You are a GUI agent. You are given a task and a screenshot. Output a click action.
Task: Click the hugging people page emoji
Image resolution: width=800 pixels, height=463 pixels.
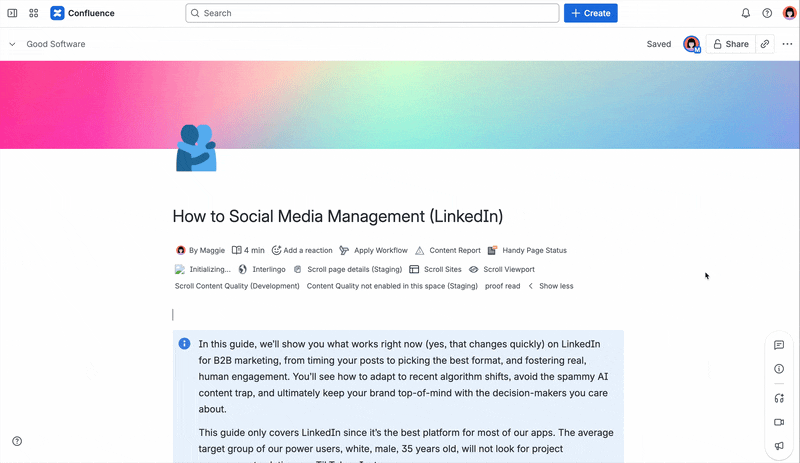(196, 148)
